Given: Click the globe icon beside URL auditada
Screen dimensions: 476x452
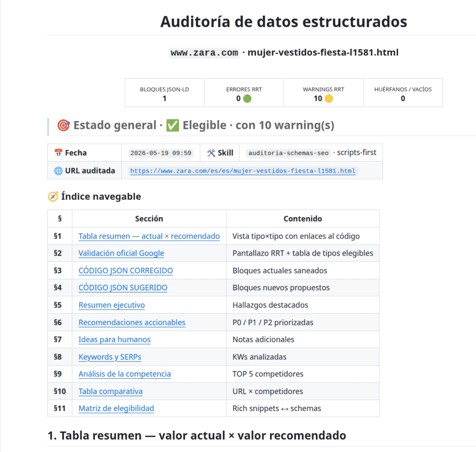Looking at the screenshot, I should click(58, 171).
